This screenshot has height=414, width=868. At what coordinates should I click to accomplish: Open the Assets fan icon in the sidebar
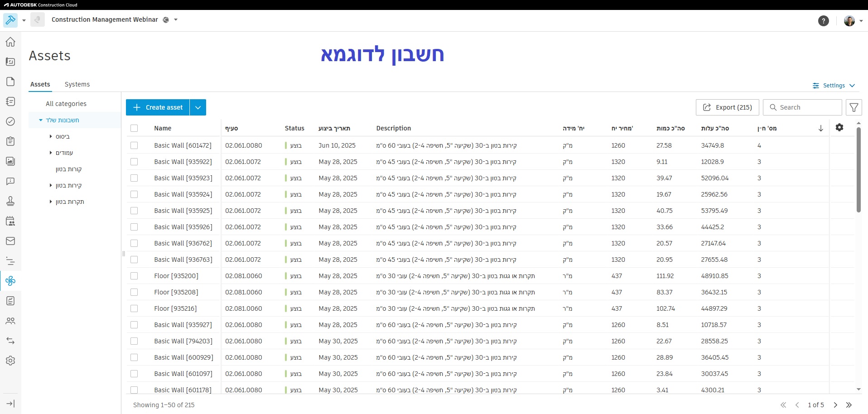pyautogui.click(x=10, y=281)
